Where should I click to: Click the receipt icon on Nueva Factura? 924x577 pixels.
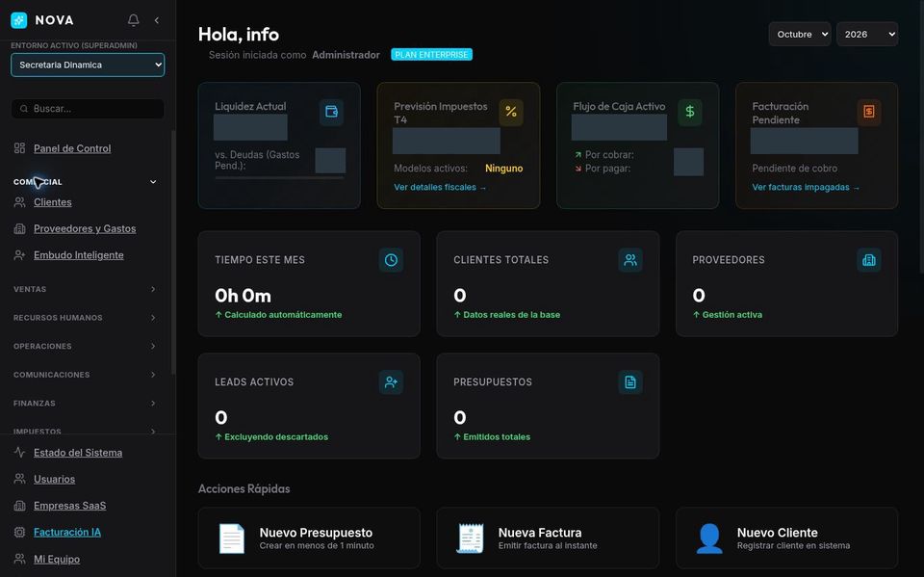point(471,538)
